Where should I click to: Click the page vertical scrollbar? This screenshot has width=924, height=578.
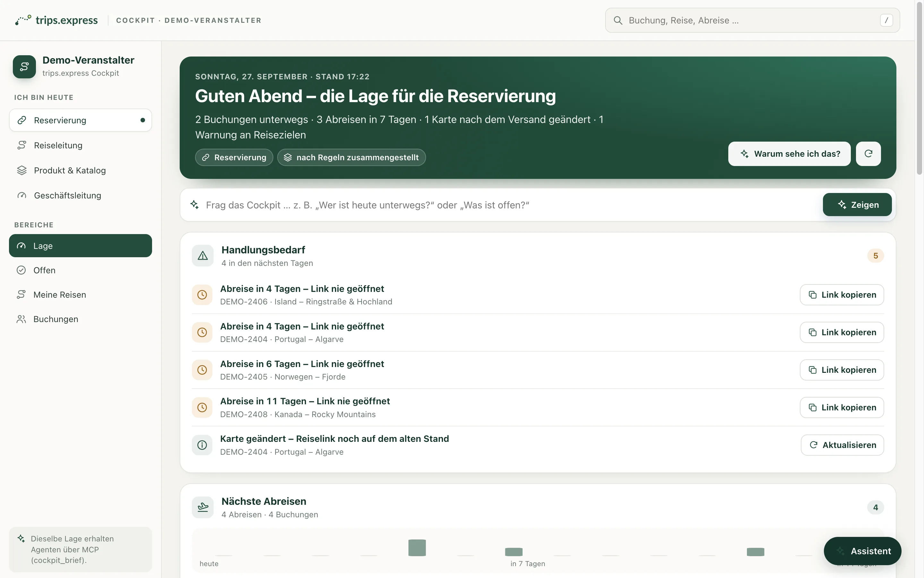pos(920,88)
